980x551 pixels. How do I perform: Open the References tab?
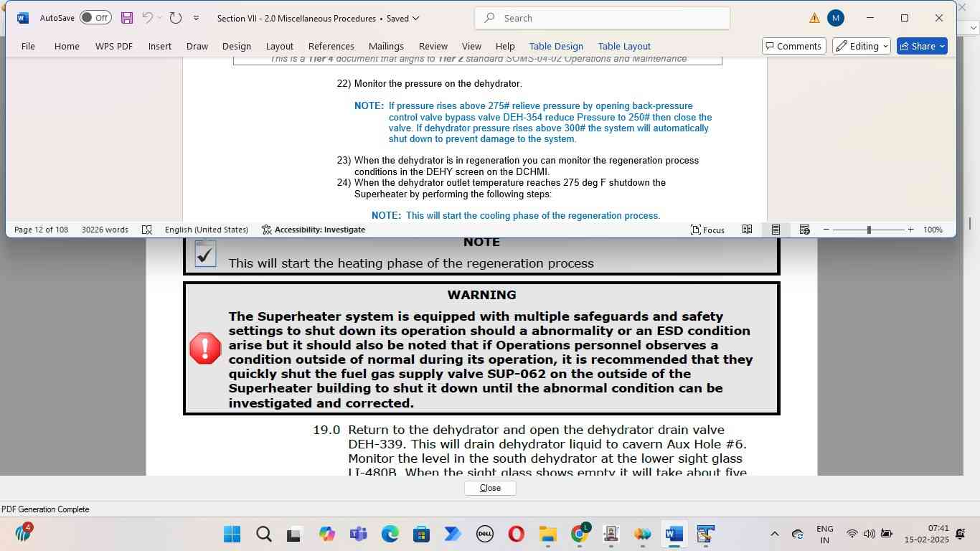331,46
